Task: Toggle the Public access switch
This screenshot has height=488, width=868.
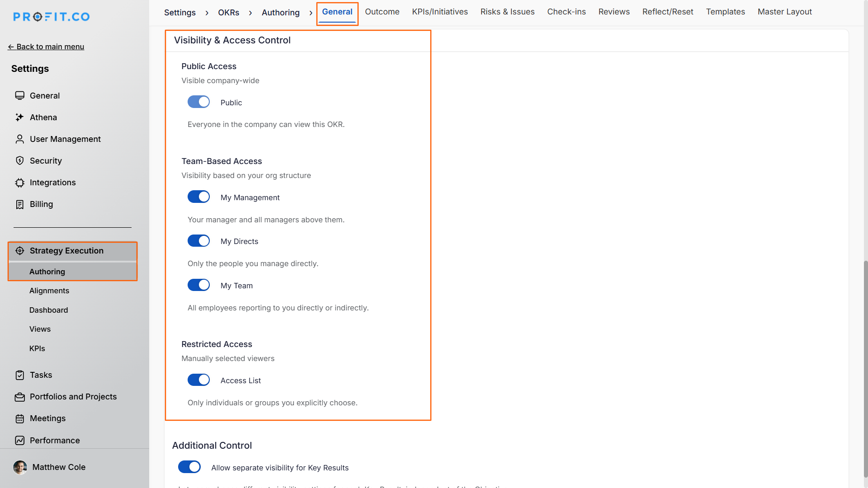Action: pyautogui.click(x=199, y=102)
